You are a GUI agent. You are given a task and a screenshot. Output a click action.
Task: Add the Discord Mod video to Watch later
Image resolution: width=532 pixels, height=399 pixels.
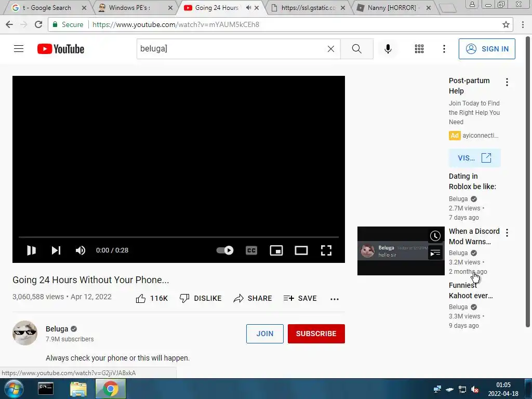(435, 236)
